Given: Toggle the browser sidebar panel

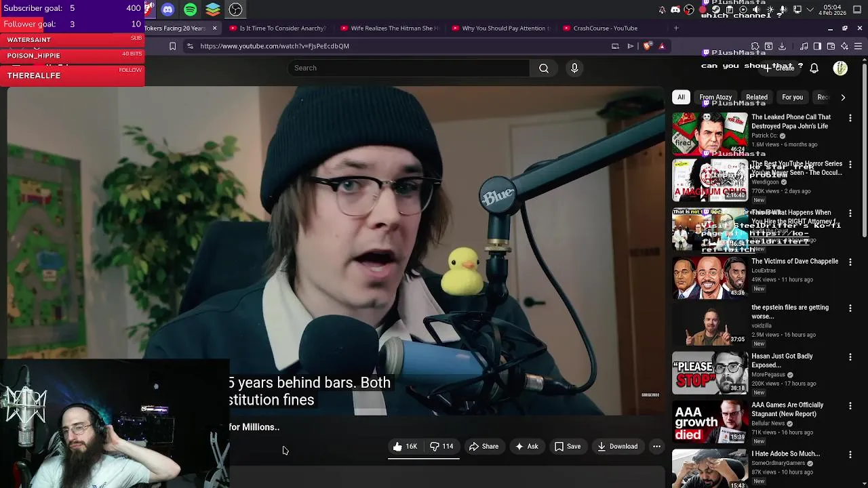Looking at the screenshot, I should 817,46.
